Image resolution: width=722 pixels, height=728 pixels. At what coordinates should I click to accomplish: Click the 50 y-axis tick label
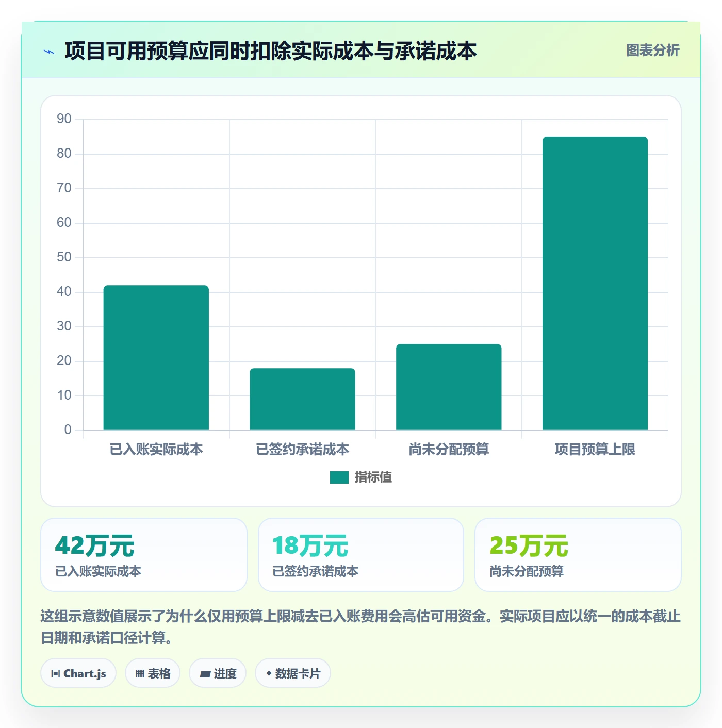click(x=64, y=257)
